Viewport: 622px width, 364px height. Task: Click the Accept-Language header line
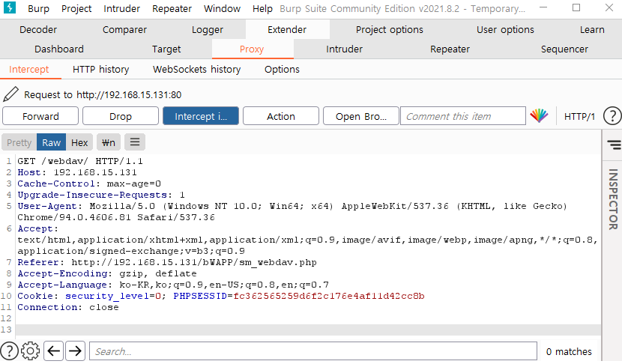173,285
